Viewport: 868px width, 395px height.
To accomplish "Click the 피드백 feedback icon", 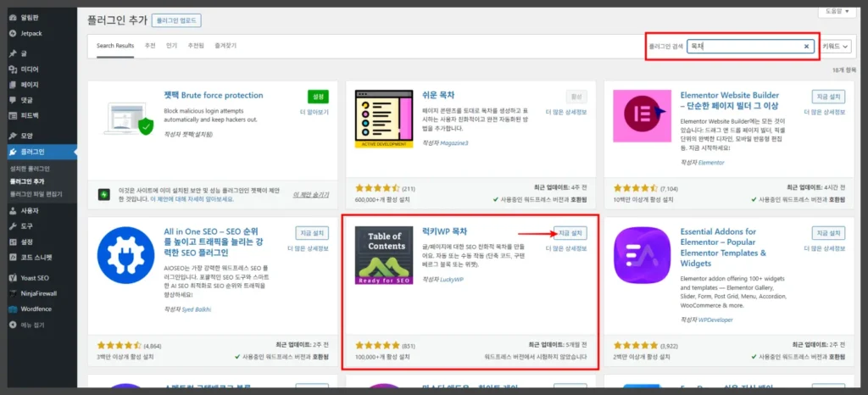I will tap(14, 115).
